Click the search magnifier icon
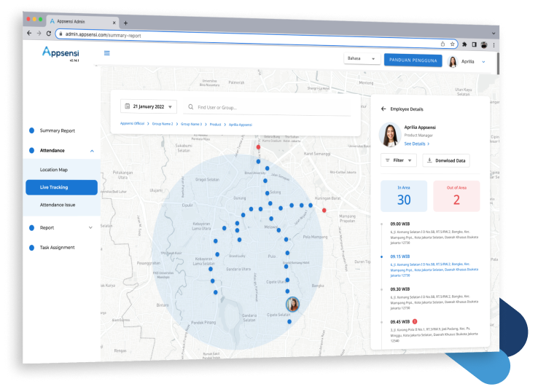Image resolution: width=538 pixels, height=392 pixels. click(x=191, y=107)
